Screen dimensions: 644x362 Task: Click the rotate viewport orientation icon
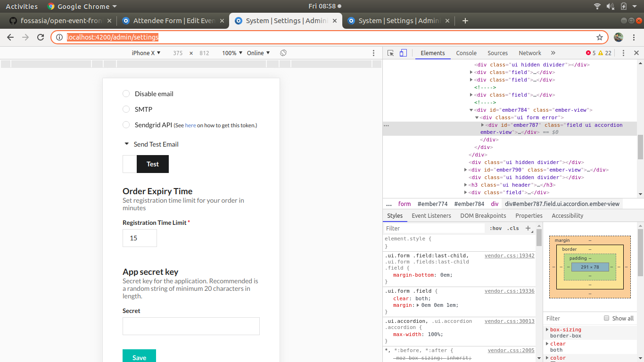pyautogui.click(x=282, y=53)
